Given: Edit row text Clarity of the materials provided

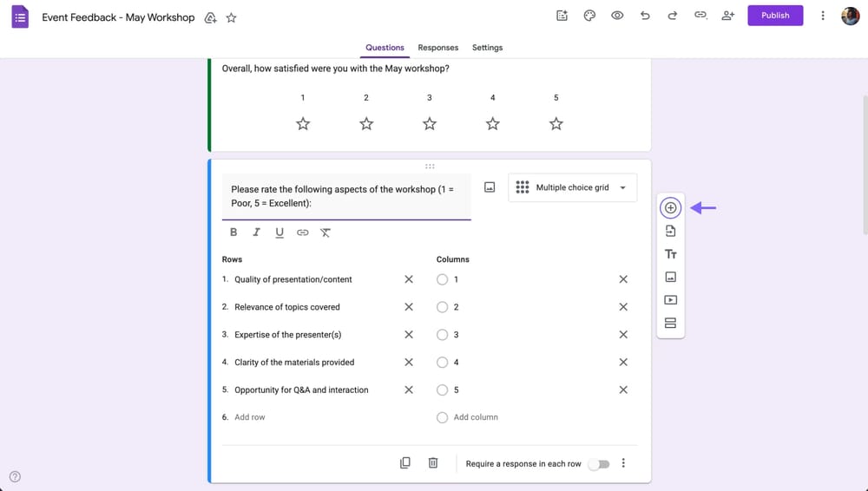Looking at the screenshot, I should pos(294,362).
